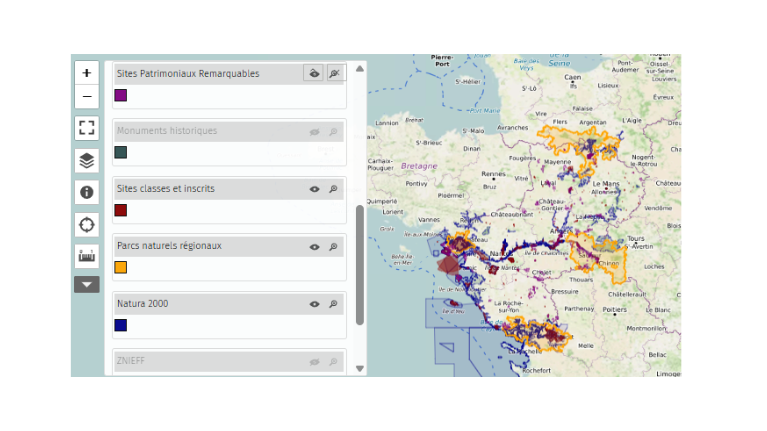The image size is (767, 431).
Task: Click Tours on the map
Action: click(x=635, y=239)
